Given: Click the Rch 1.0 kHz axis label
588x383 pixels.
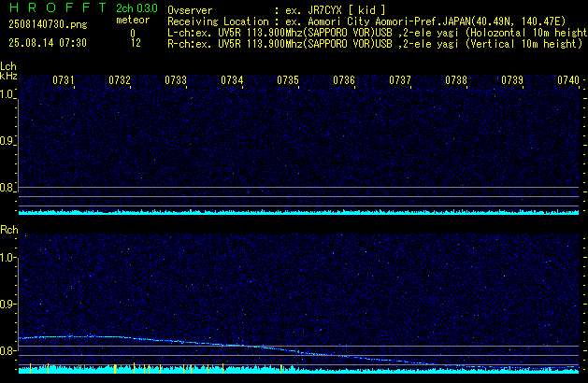Looking at the screenshot, I should pyautogui.click(x=7, y=258).
